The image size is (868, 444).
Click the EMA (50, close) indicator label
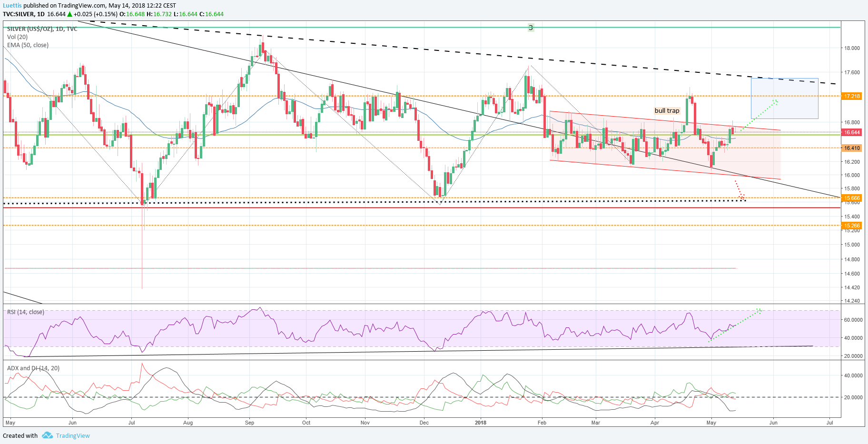[x=28, y=45]
